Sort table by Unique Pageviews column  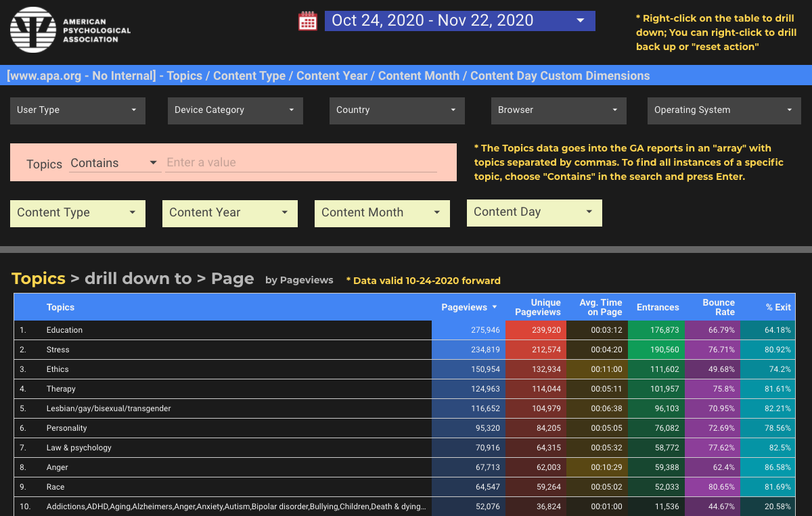pyautogui.click(x=537, y=307)
